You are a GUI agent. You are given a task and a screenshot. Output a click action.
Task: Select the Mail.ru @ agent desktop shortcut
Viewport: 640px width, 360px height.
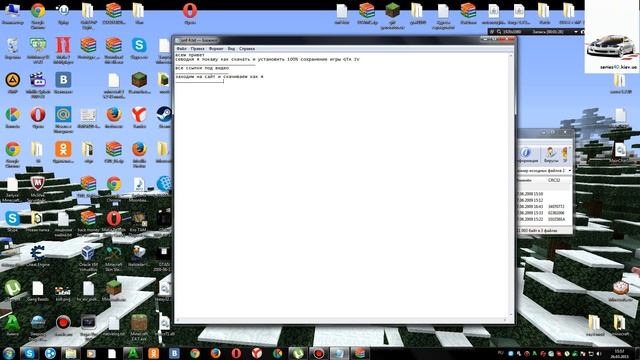pyautogui.click(x=63, y=119)
